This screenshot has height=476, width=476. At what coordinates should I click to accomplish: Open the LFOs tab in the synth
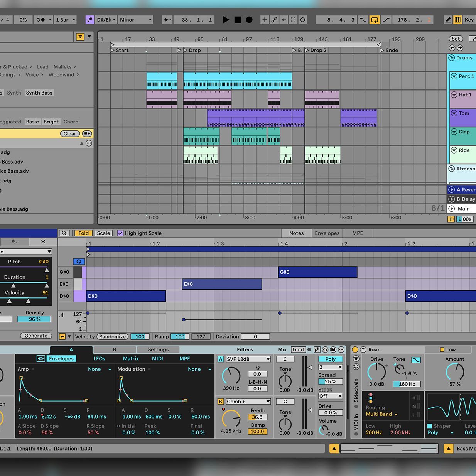pos(99,359)
